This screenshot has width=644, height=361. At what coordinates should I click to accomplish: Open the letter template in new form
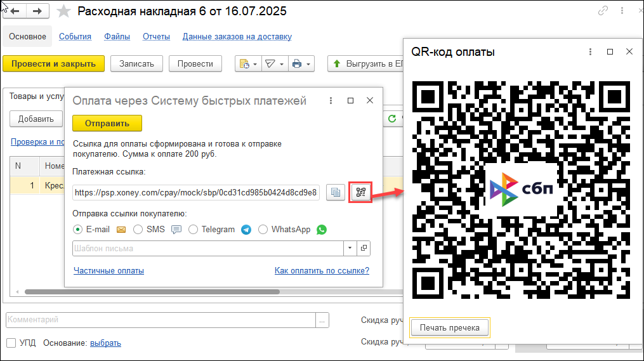(364, 248)
